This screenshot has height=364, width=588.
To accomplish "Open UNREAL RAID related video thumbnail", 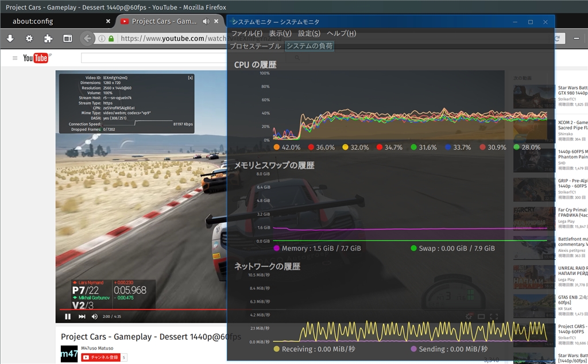I will tap(534, 277).
